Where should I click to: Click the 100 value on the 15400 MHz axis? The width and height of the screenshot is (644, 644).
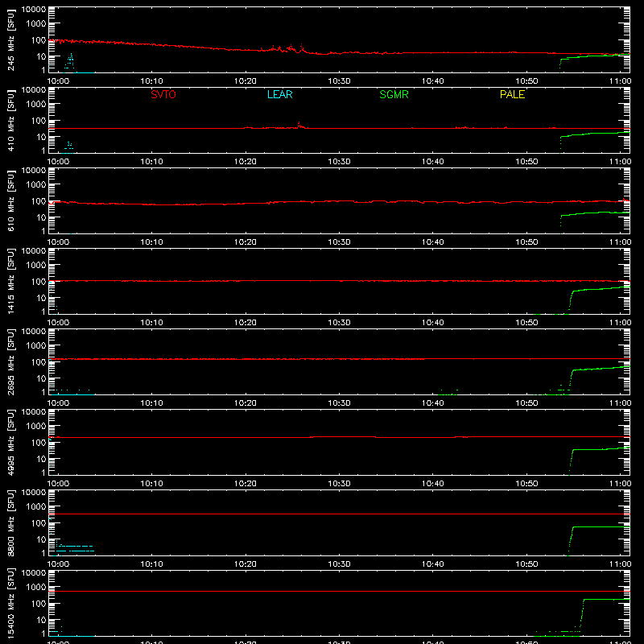tap(39, 603)
